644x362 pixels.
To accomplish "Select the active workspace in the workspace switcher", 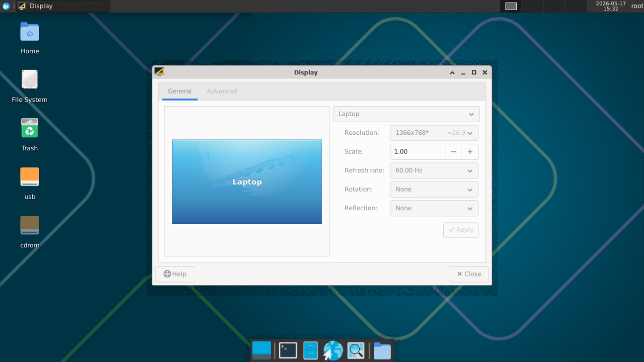I will click(511, 6).
